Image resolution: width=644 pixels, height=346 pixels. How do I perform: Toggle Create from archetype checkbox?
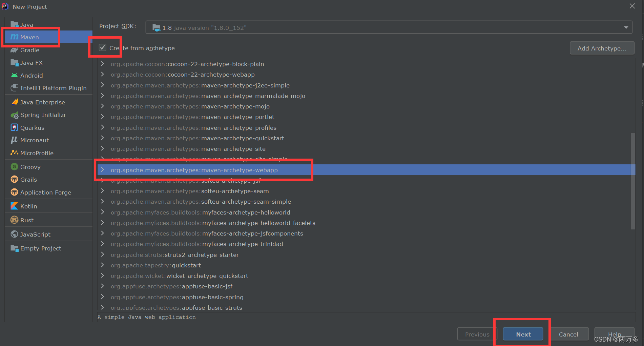(102, 48)
